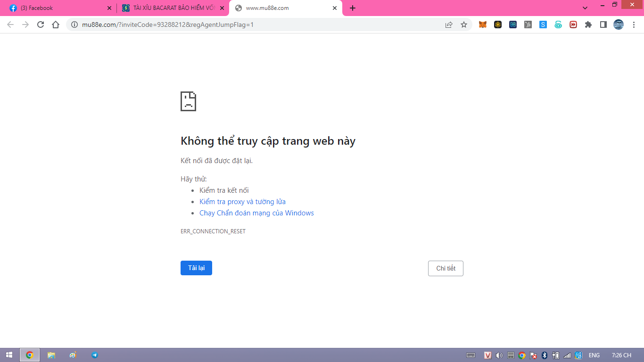Bookmark this page with the star icon

[464, 25]
